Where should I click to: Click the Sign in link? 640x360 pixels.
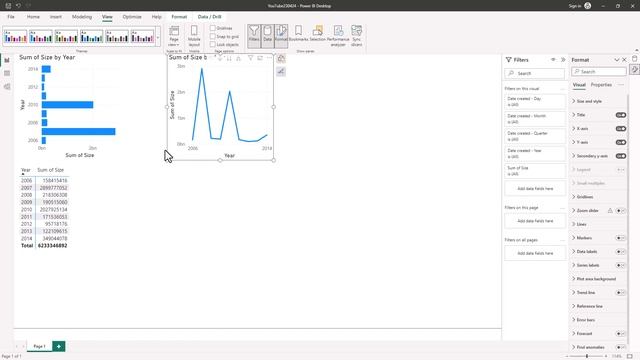click(575, 6)
